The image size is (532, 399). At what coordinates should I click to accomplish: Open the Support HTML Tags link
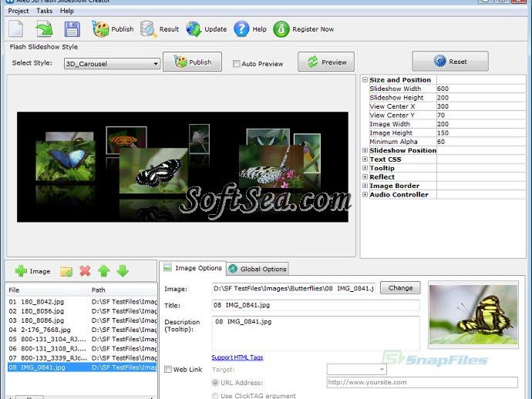(237, 357)
